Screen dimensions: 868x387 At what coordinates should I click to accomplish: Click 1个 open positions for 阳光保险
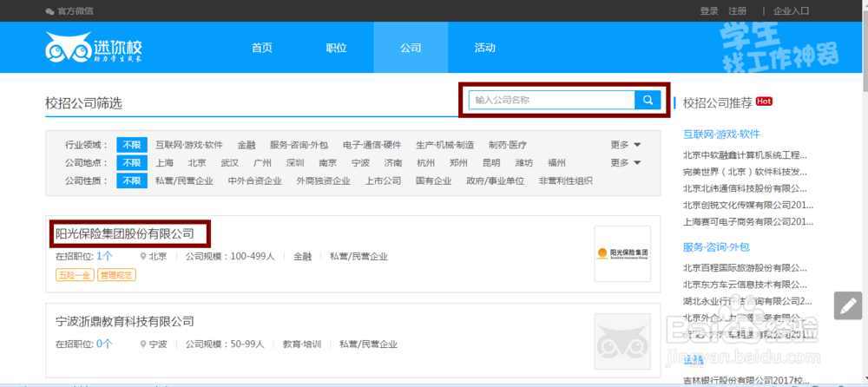105,256
